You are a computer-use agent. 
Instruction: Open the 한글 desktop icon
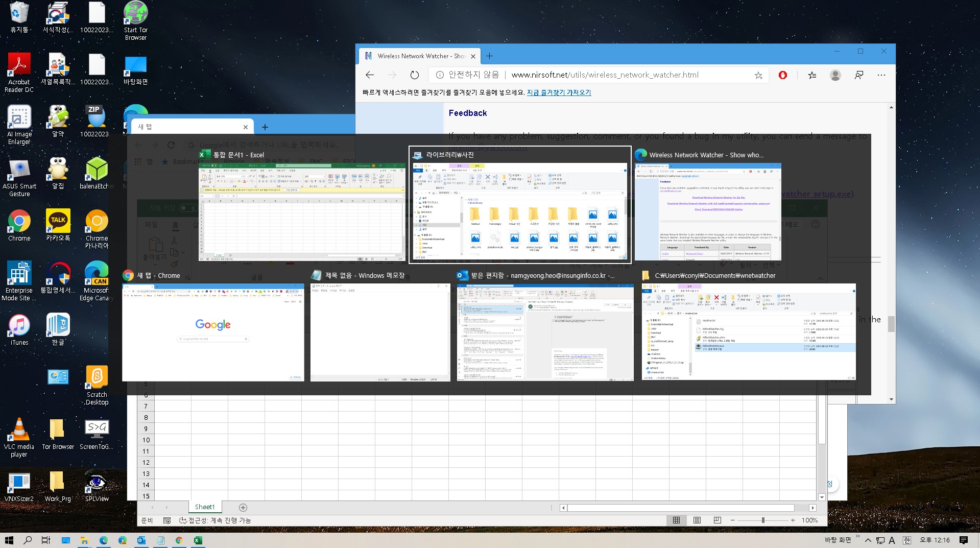[x=58, y=330]
